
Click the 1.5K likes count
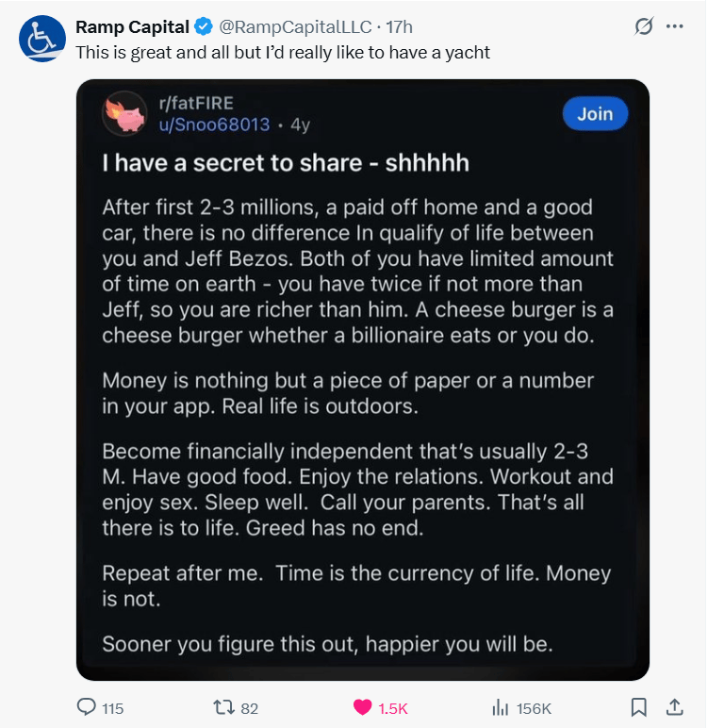pyautogui.click(x=393, y=708)
